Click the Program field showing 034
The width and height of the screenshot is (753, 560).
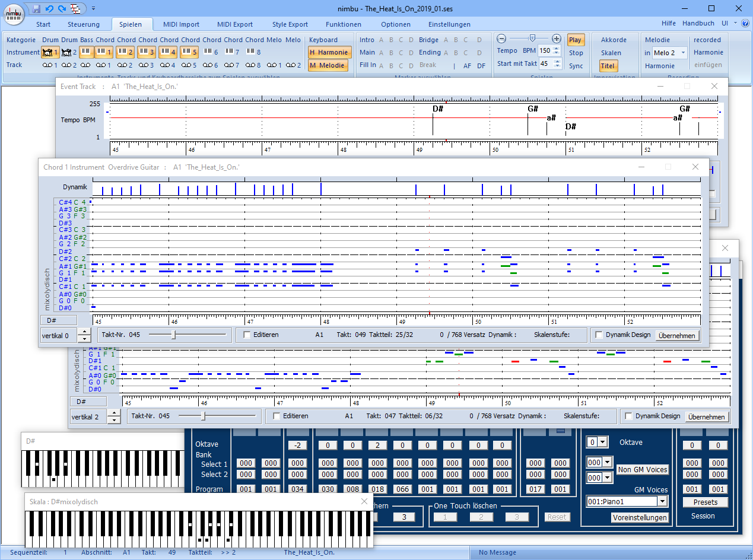(297, 489)
